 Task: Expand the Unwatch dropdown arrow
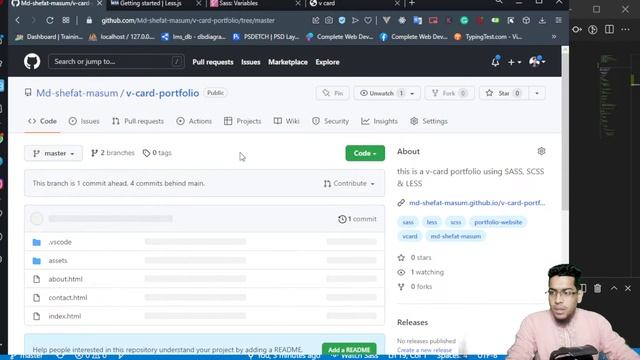(x=413, y=93)
